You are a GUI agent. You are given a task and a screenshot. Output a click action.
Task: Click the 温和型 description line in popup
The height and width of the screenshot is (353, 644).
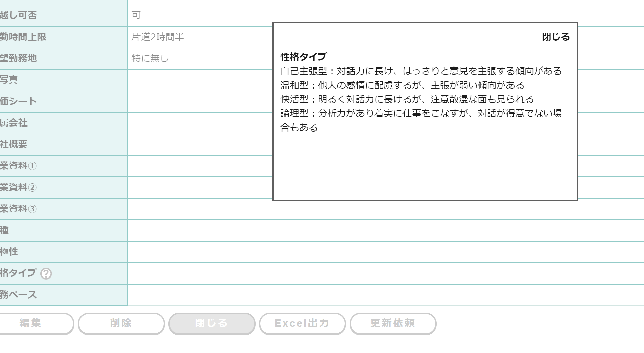[x=402, y=85]
